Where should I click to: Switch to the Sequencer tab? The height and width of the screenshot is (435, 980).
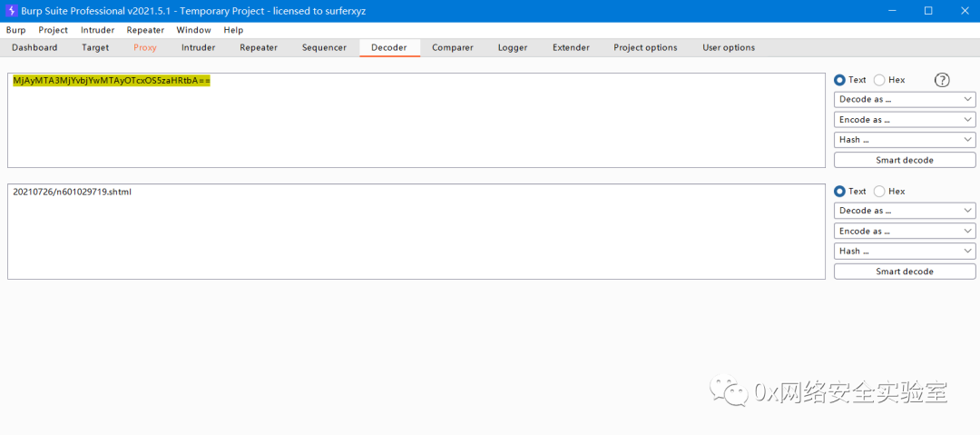click(324, 47)
